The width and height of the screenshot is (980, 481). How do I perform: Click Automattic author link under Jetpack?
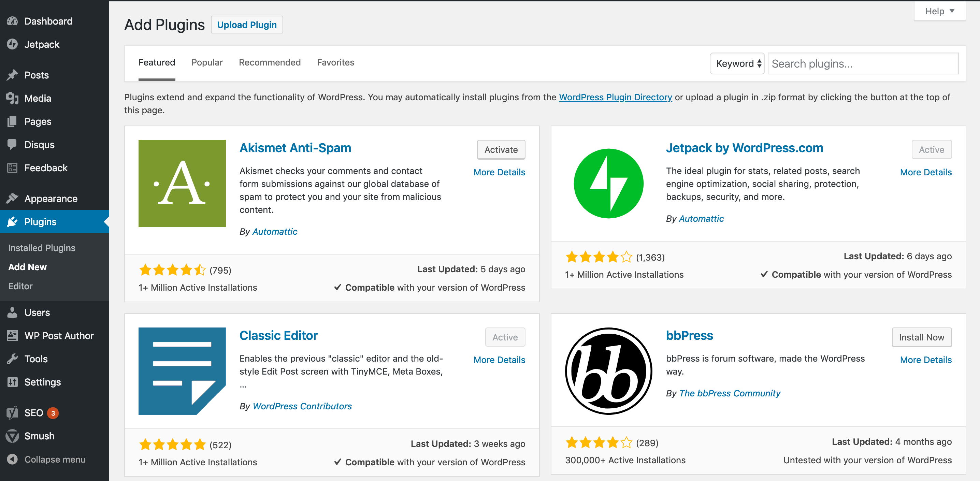click(701, 219)
